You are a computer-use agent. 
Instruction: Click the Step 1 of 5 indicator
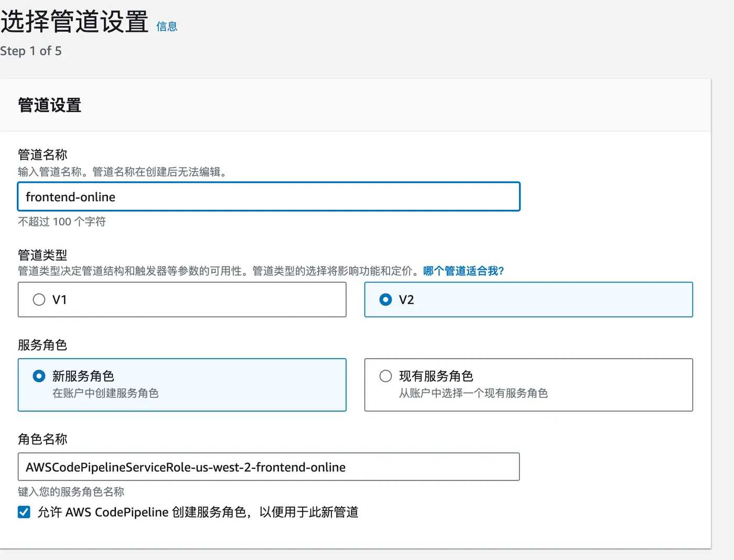31,51
